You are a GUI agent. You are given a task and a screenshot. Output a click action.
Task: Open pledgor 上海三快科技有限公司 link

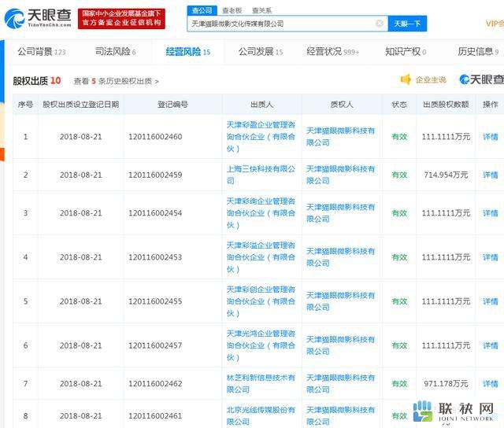(x=261, y=175)
